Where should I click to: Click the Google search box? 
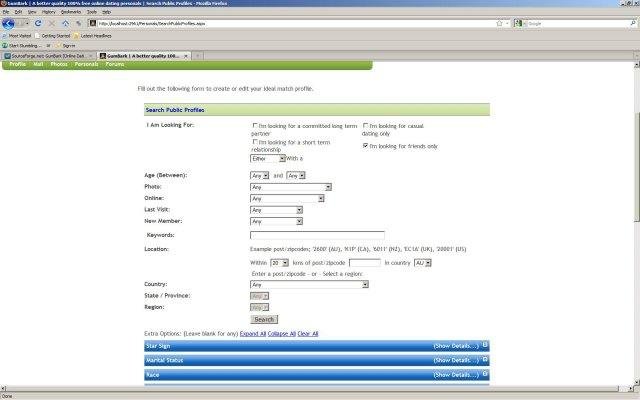pyautogui.click(x=576, y=24)
